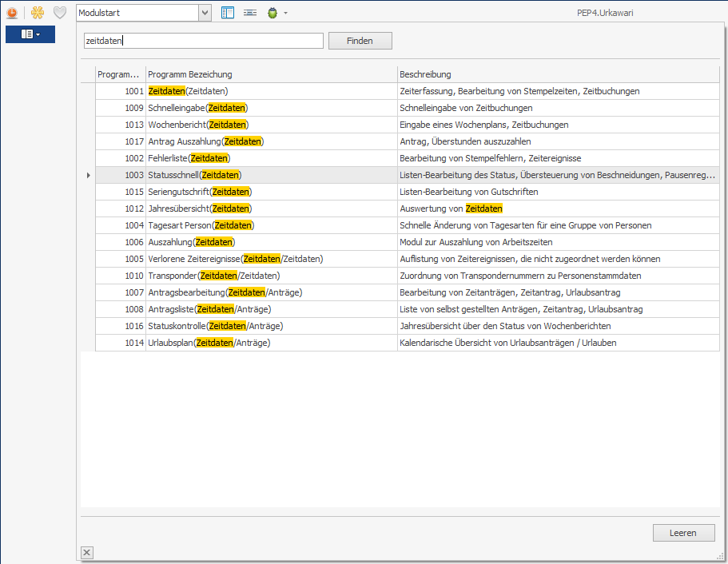Click the horizontal lines list icon
The width and height of the screenshot is (728, 564).
(250, 13)
